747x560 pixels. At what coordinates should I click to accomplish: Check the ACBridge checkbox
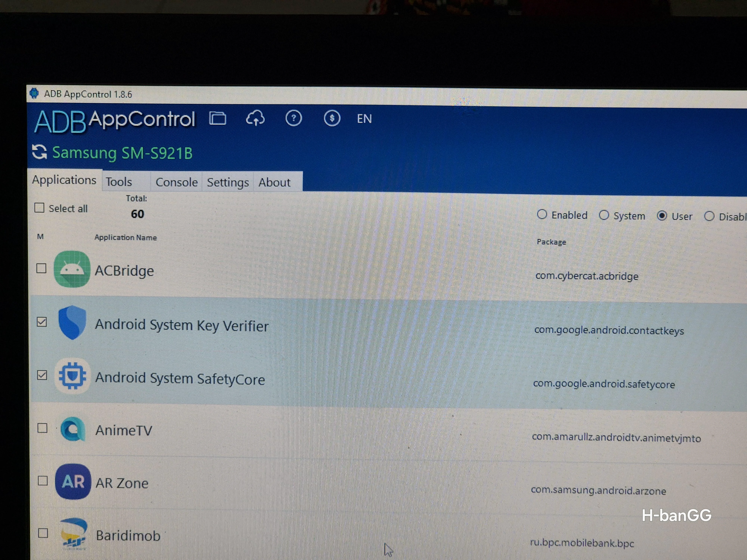click(x=42, y=268)
